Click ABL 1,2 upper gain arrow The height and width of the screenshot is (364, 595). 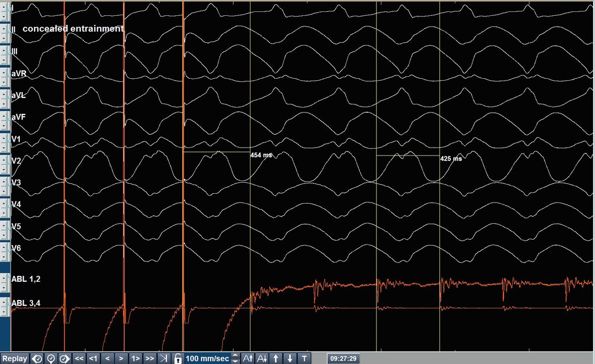(x=3, y=278)
